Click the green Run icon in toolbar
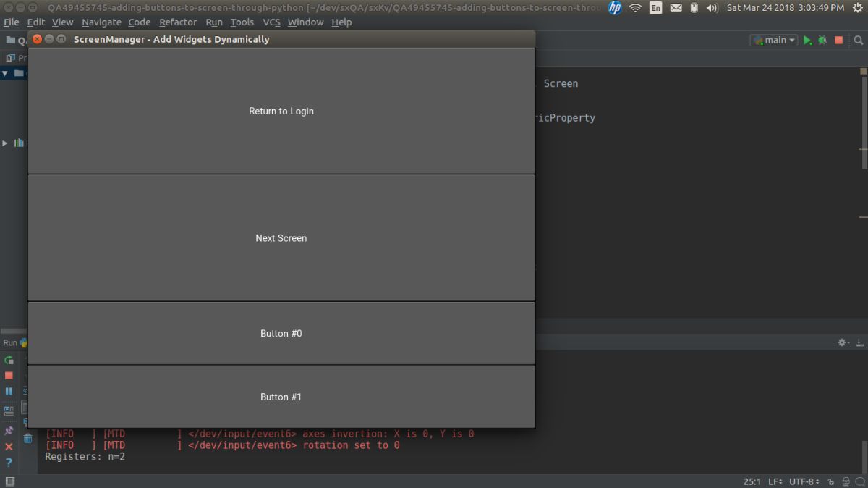Viewport: 868px width, 488px height. tap(807, 41)
